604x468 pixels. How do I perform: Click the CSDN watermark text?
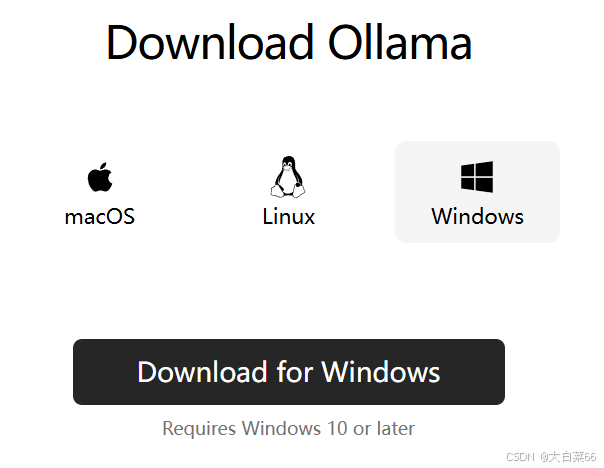520,457
